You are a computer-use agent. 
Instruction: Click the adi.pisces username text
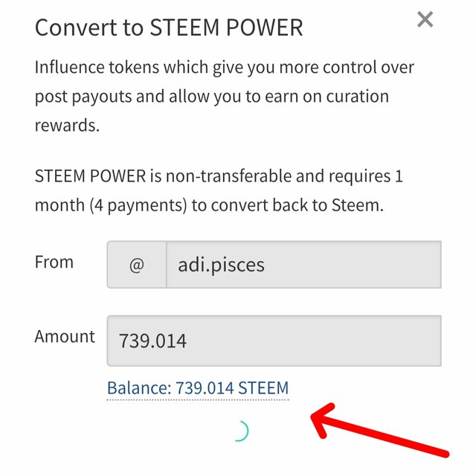pos(221,265)
